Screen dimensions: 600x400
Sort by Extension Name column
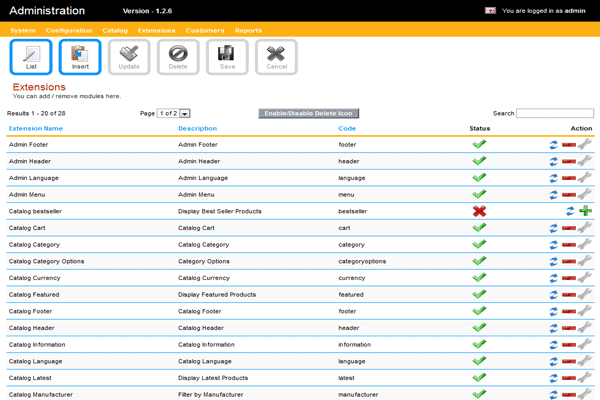(36, 129)
